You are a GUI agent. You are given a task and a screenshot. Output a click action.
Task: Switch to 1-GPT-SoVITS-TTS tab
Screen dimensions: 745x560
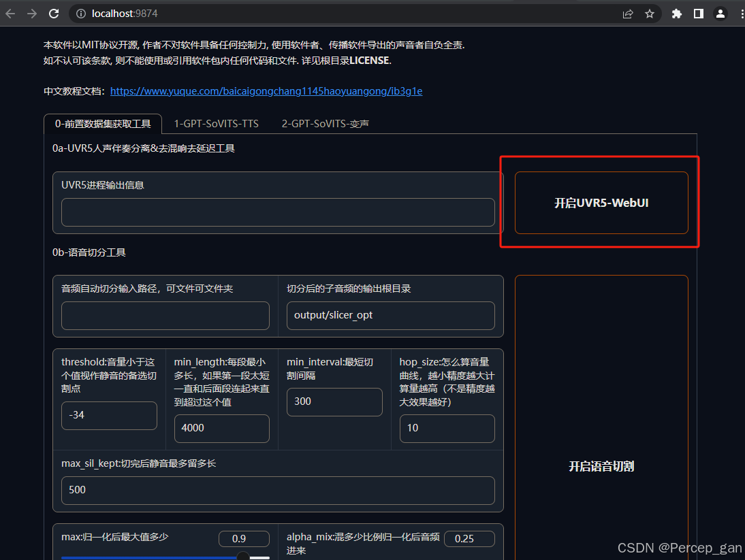coord(216,124)
